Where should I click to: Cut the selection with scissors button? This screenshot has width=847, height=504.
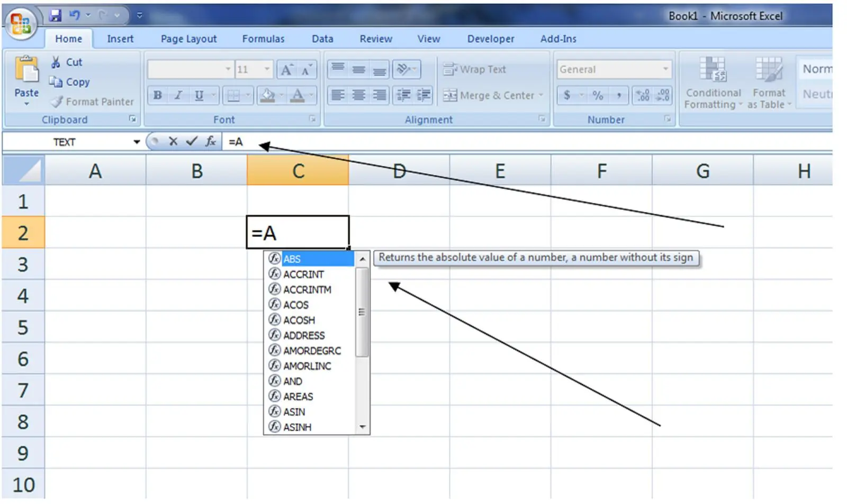[x=66, y=62]
